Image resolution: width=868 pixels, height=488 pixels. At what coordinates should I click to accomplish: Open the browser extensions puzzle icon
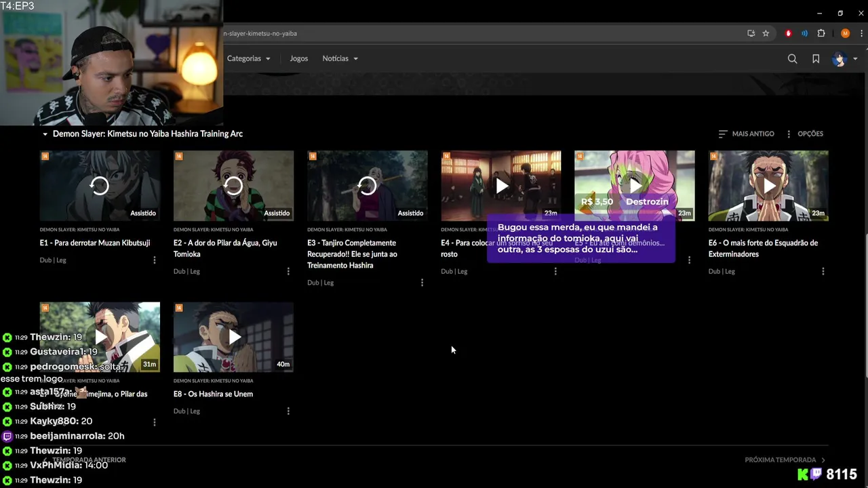pos(821,33)
